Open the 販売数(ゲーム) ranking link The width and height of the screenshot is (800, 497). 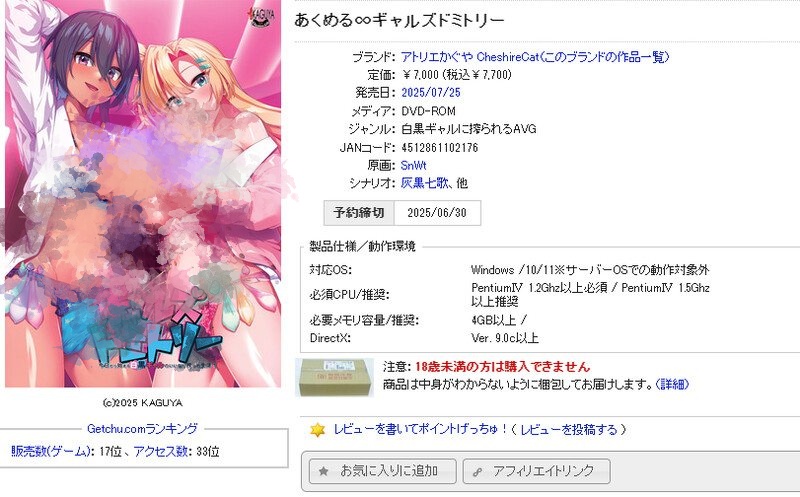(51, 451)
